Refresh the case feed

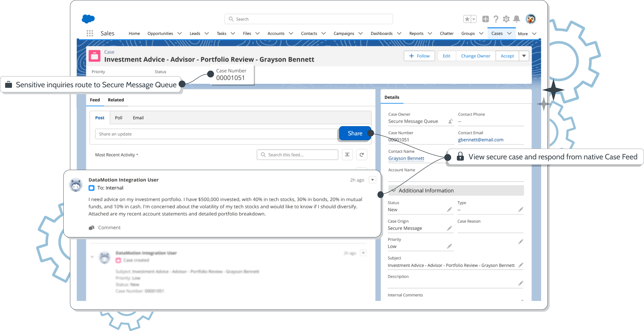tap(362, 155)
